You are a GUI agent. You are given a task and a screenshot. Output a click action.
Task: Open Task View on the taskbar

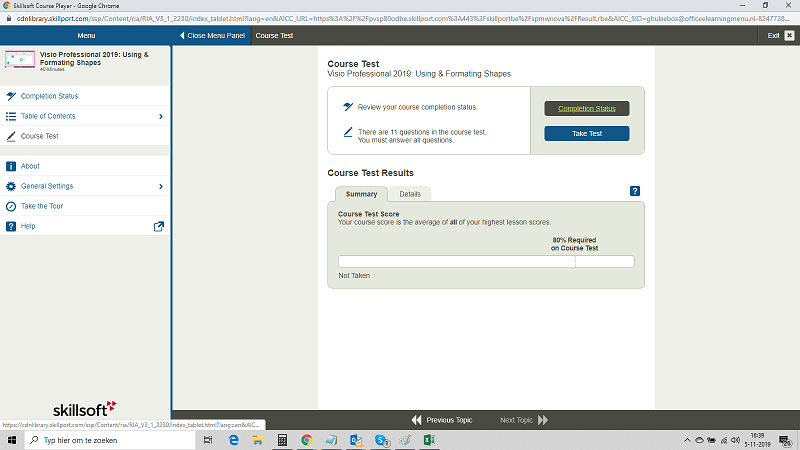(208, 440)
